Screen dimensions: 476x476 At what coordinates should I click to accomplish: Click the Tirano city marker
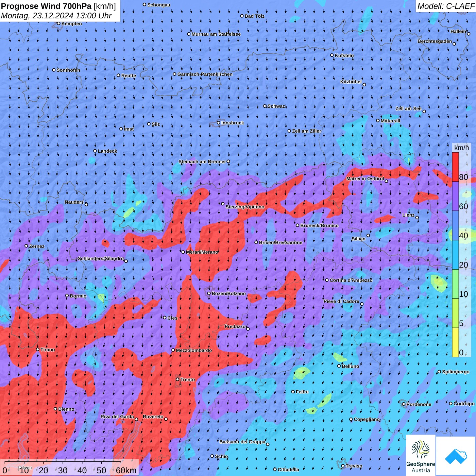(38, 349)
